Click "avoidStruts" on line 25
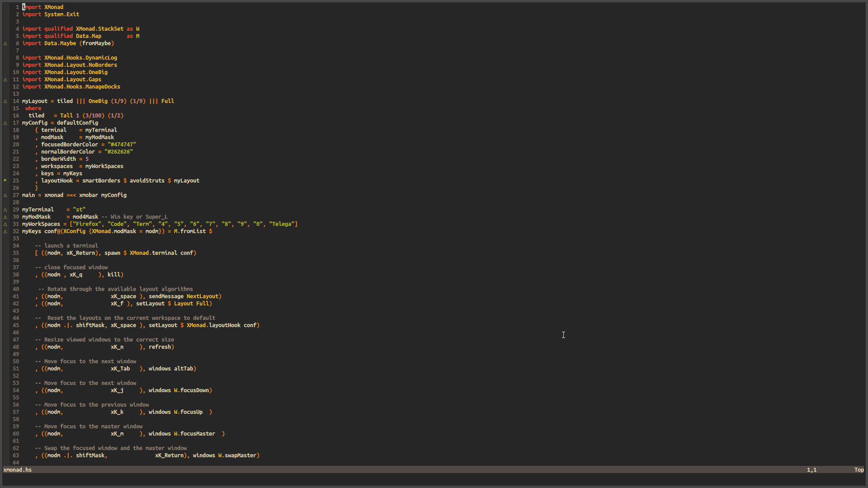Screen dimensions: 868x488 [147, 181]
